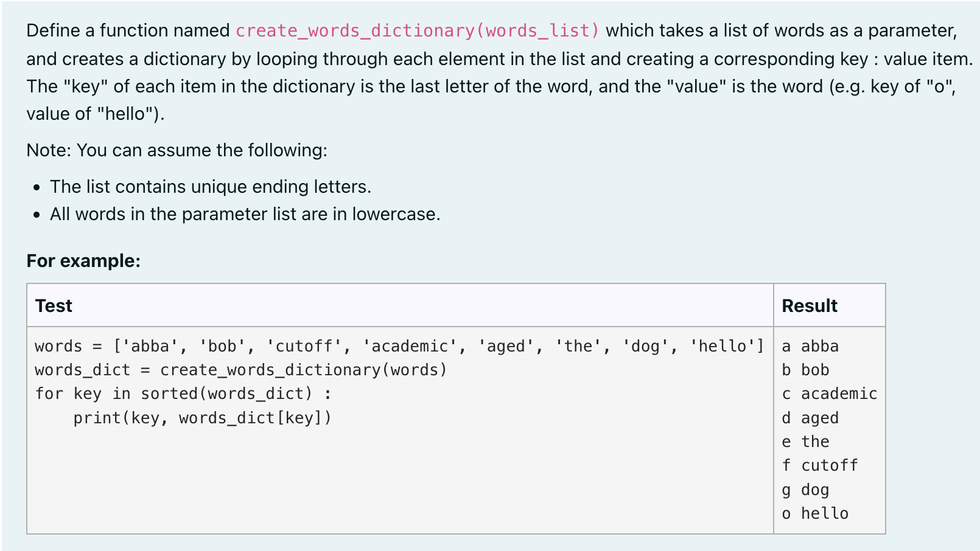
Task: Click the 'g dog' result line
Action: [x=805, y=490]
